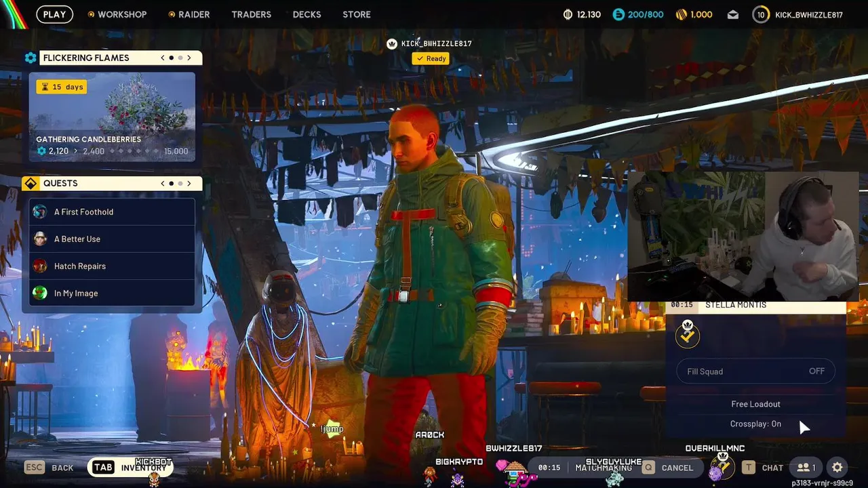The image size is (868, 488).
Task: Open the RAIDER tab
Action: pyautogui.click(x=189, y=14)
